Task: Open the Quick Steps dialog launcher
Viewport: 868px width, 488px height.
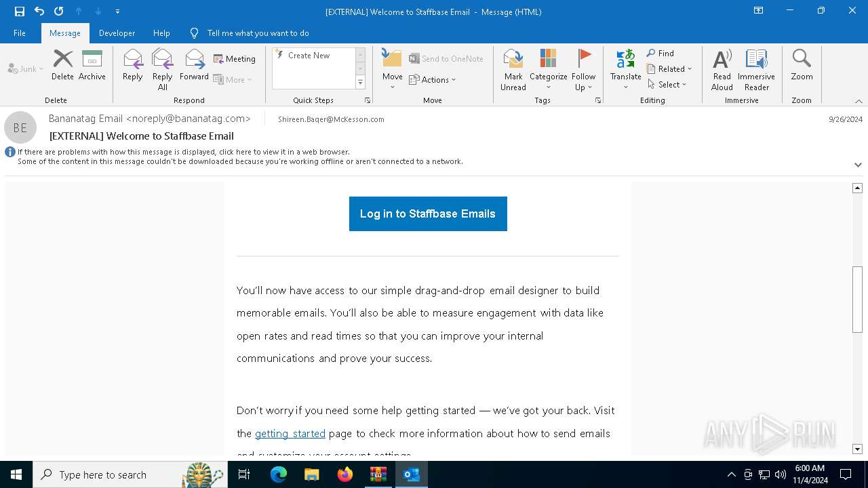Action: point(368,100)
